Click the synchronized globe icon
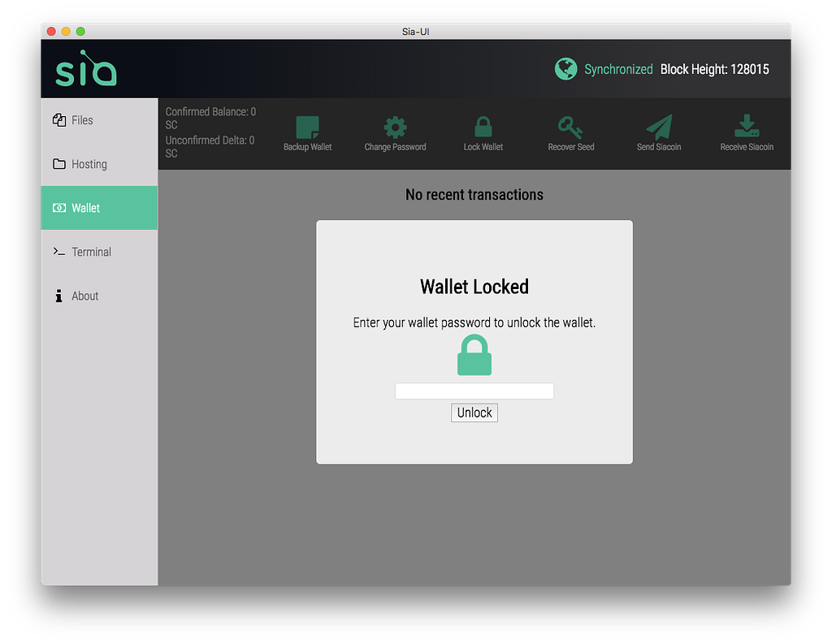The width and height of the screenshot is (832, 644). [565, 69]
